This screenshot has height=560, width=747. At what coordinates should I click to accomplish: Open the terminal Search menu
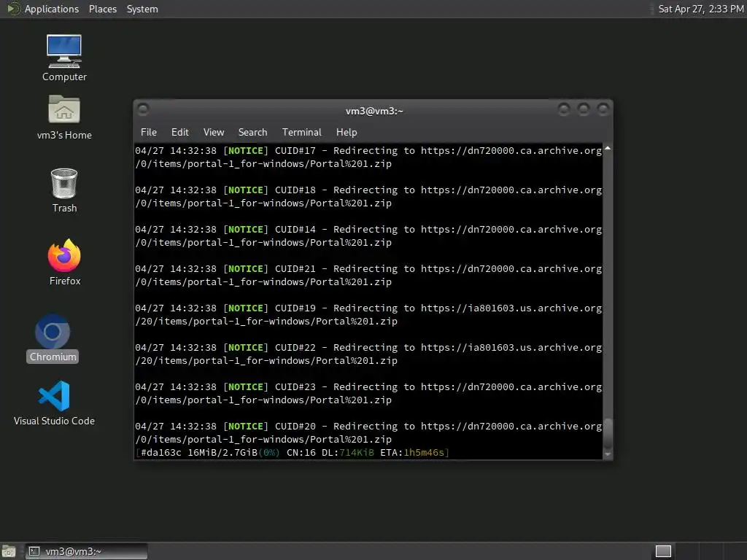(252, 132)
